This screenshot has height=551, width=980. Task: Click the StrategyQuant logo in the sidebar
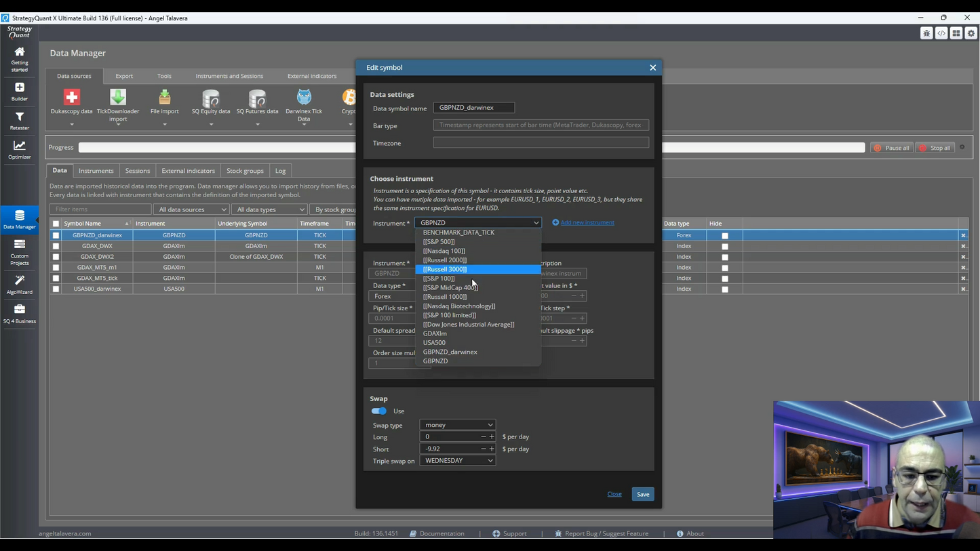pyautogui.click(x=19, y=32)
